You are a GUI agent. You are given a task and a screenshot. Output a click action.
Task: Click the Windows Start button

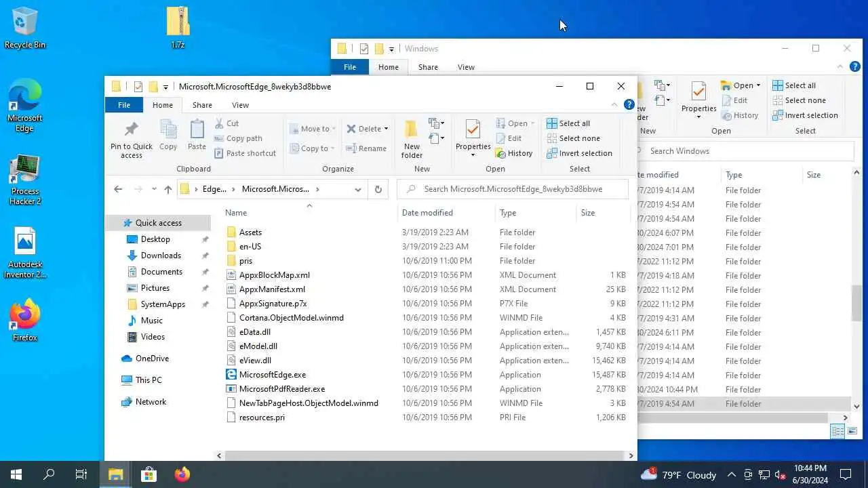tap(16, 474)
